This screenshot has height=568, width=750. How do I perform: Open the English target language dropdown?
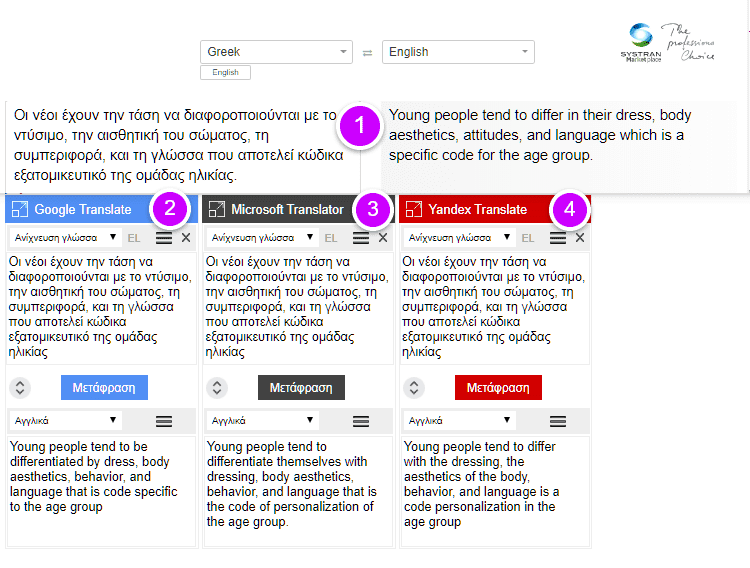click(x=458, y=52)
